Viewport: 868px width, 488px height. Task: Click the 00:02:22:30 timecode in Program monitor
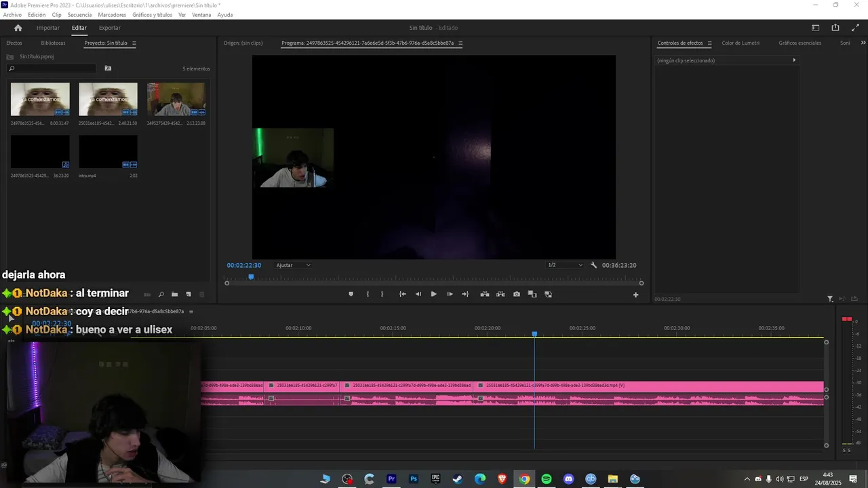coord(244,265)
